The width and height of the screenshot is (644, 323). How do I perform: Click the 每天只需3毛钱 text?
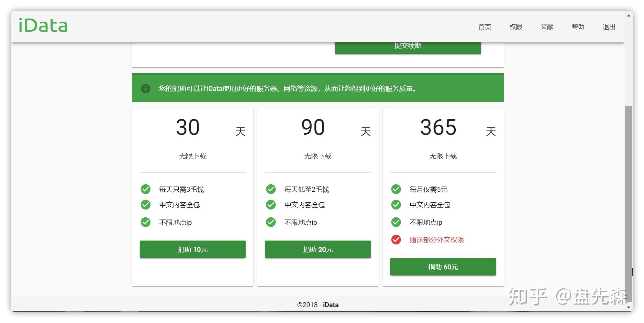pos(182,189)
